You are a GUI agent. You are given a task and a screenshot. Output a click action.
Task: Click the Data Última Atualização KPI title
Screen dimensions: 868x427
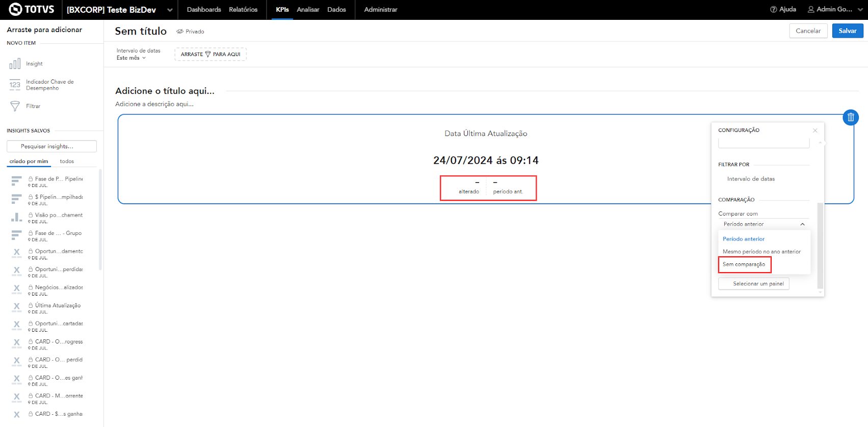[x=486, y=134]
